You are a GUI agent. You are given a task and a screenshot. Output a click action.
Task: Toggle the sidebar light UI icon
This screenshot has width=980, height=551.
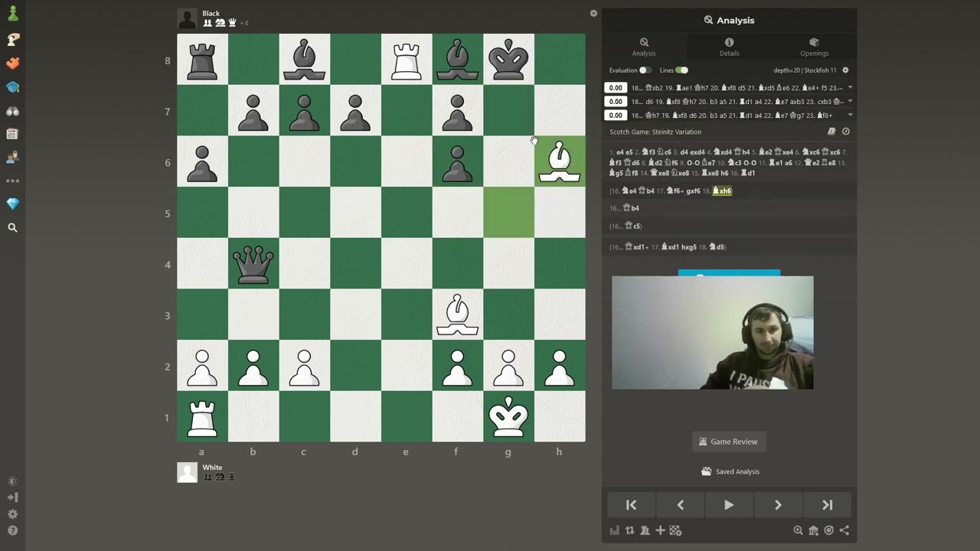click(x=12, y=481)
